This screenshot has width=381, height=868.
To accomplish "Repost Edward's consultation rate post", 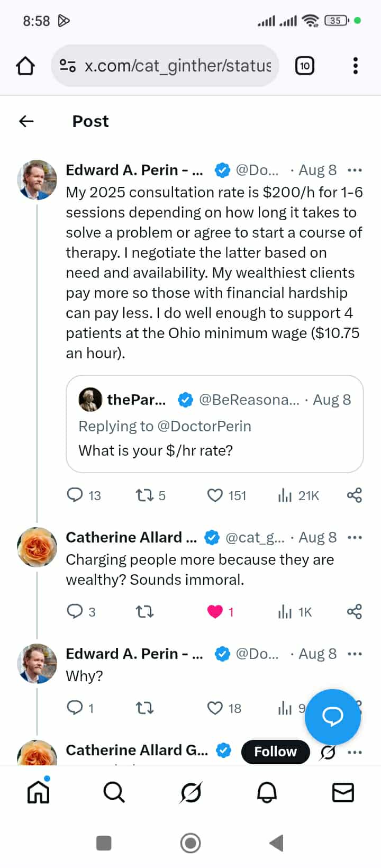I will point(144,495).
